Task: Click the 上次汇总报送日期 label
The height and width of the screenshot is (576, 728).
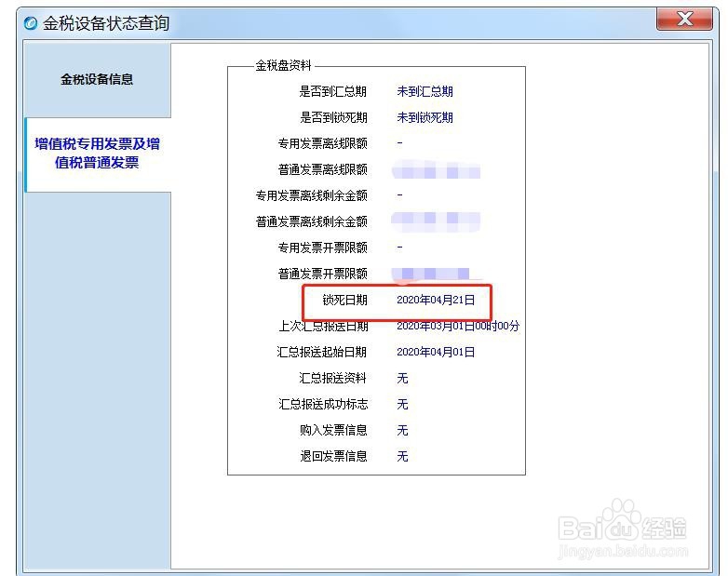Action: coord(323,327)
